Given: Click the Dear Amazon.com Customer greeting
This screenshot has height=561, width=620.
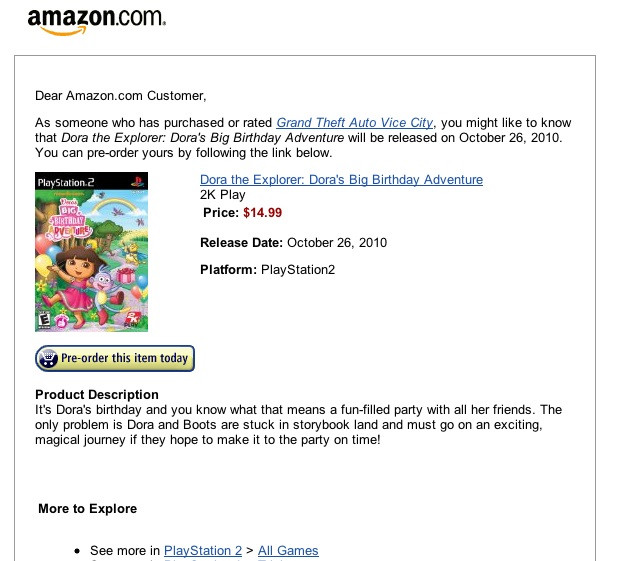Looking at the screenshot, I should coord(120,96).
